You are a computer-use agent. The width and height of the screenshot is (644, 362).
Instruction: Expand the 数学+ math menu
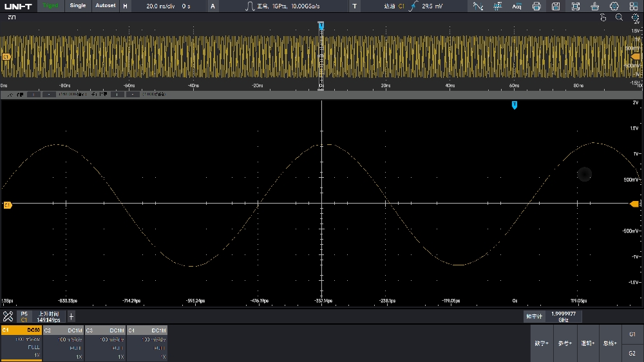[541, 343]
